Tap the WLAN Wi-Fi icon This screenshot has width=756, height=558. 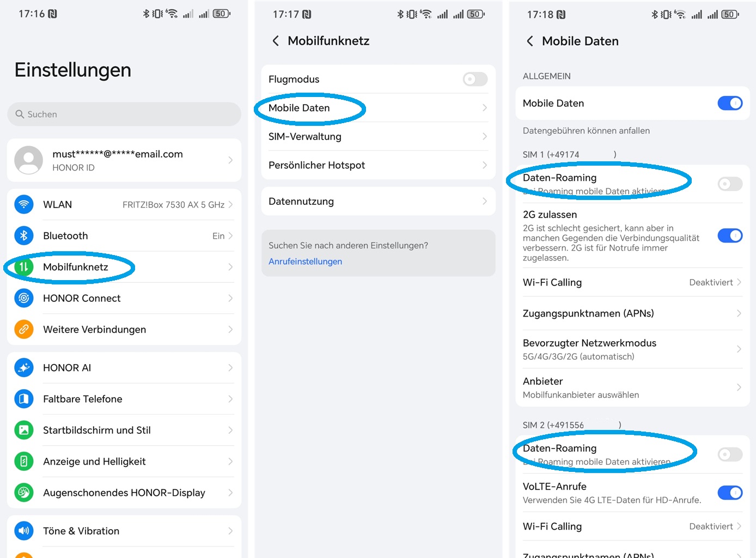[x=23, y=205]
